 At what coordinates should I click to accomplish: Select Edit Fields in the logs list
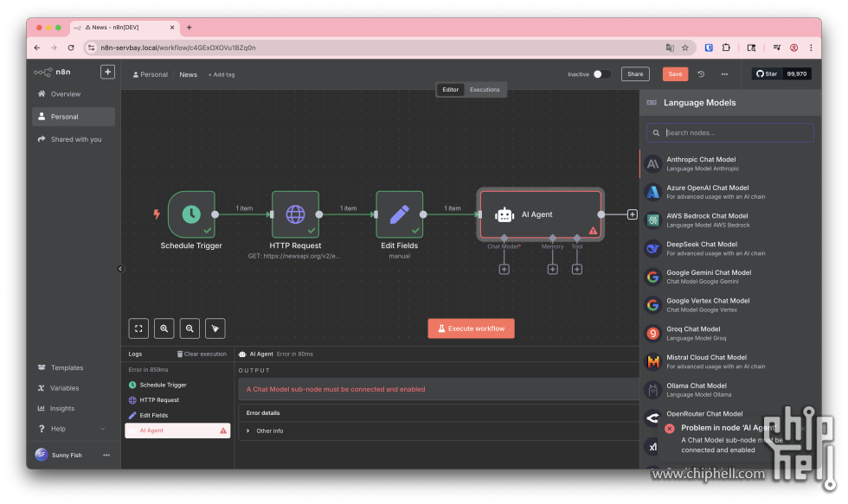(177, 416)
